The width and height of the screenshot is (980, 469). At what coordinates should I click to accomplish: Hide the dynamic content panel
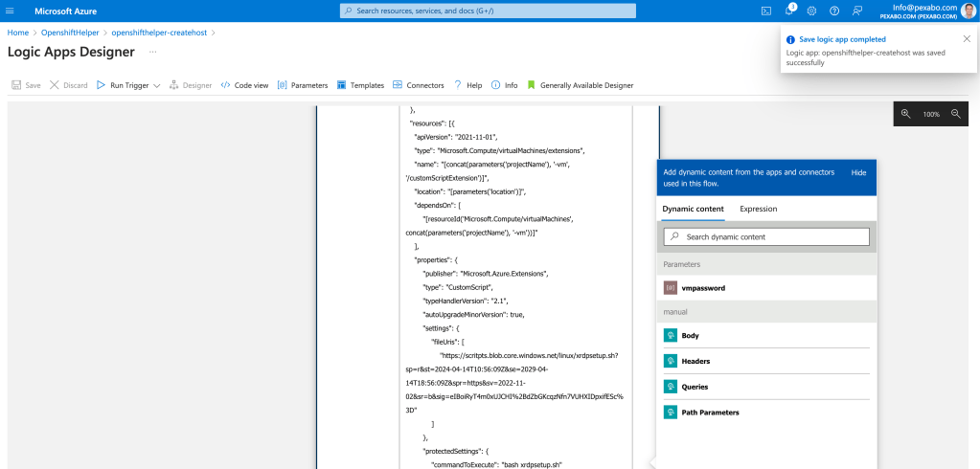(858, 172)
